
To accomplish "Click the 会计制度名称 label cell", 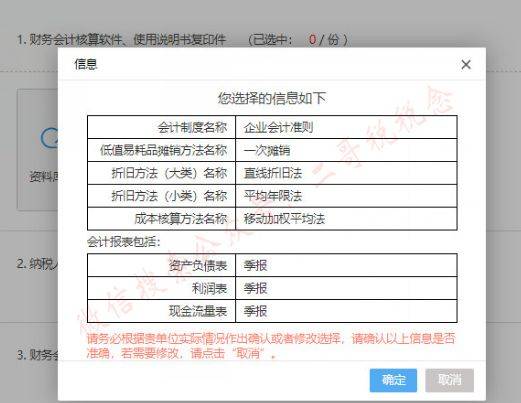I will 161,127.
